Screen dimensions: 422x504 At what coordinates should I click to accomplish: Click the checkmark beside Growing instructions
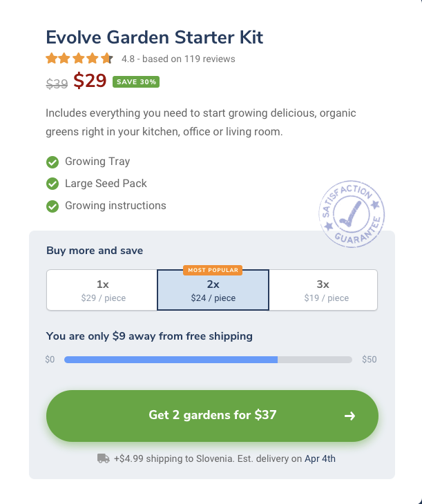52,206
